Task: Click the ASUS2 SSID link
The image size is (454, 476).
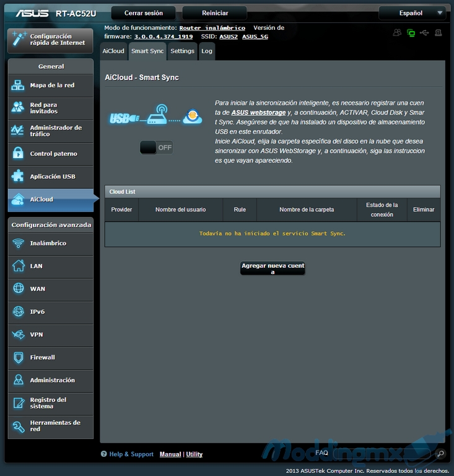Action: pyautogui.click(x=229, y=37)
